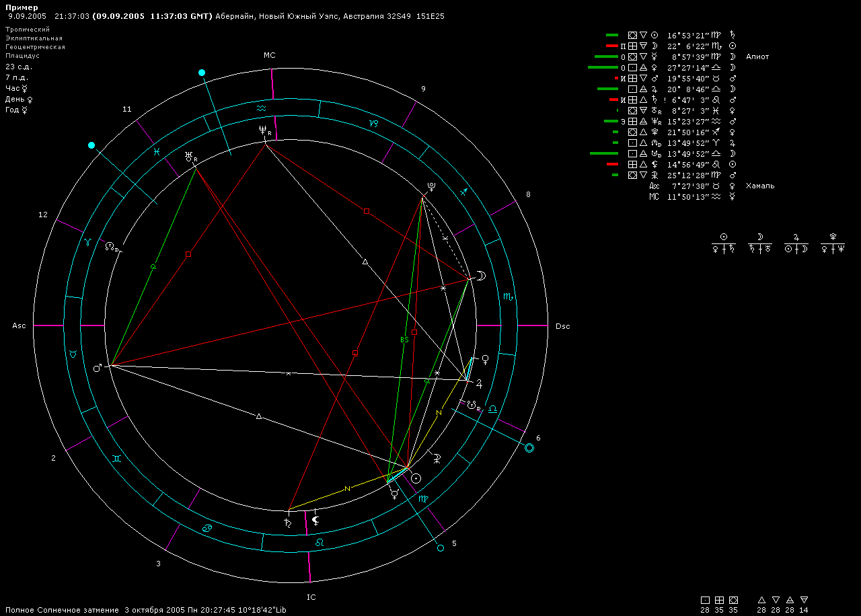Select the Asc 7°27'38" table row
The height and width of the screenshot is (616, 861).
click(693, 186)
